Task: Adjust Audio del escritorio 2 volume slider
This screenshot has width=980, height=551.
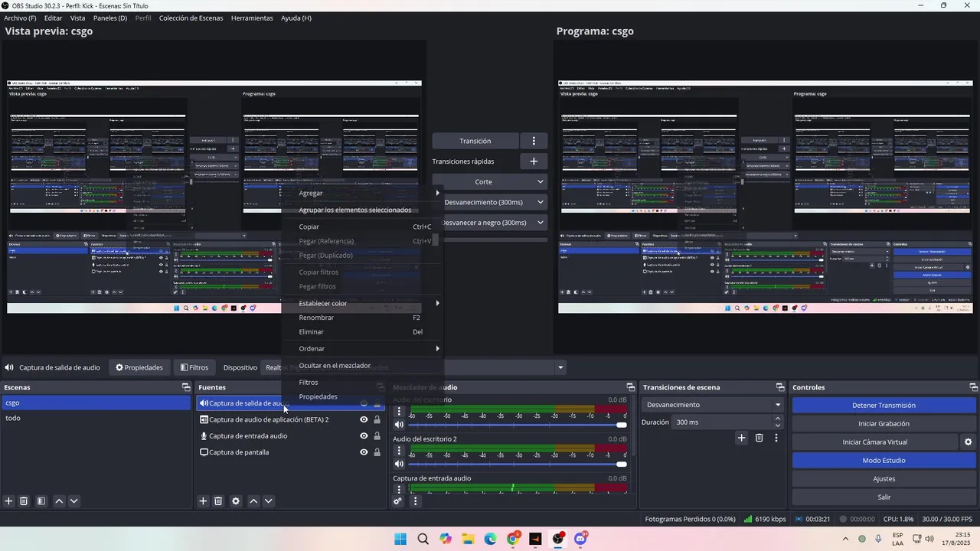Action: pyautogui.click(x=518, y=464)
